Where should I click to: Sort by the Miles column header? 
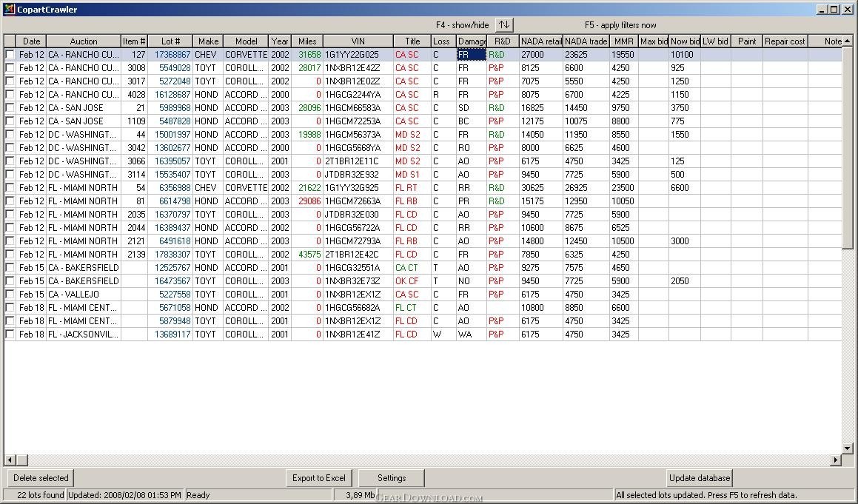306,41
